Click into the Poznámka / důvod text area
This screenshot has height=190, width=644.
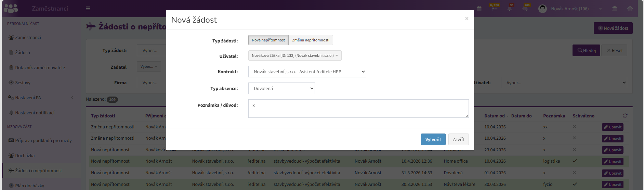[x=358, y=109]
